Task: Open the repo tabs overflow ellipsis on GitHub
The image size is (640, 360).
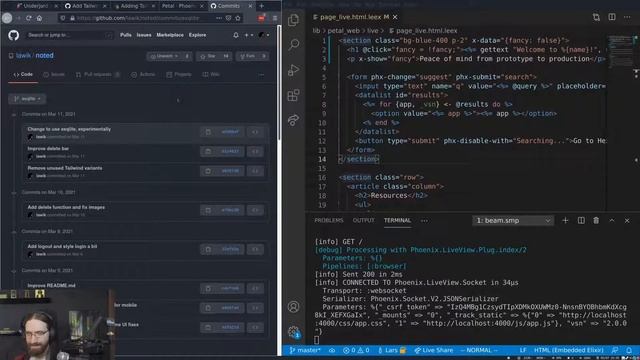Action: pos(261,75)
